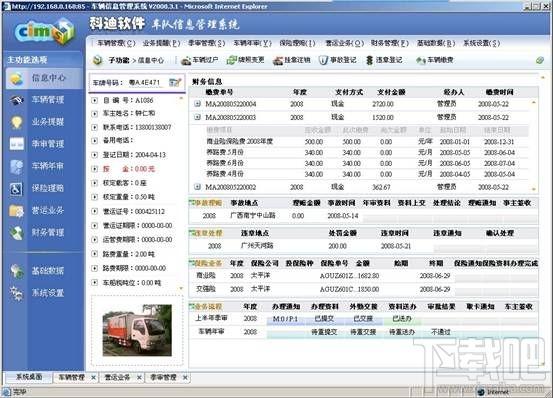The image size is (553, 398).
Task: Collapse payment record MA200805220003
Action: (198, 117)
